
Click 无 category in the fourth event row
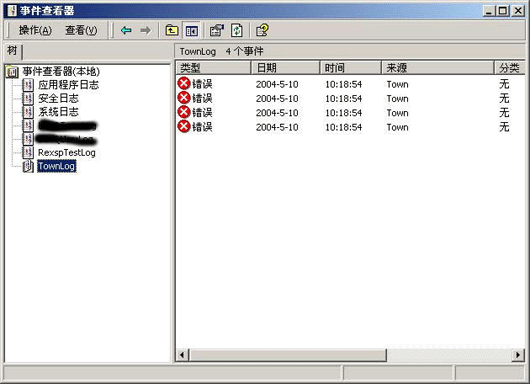(x=504, y=127)
